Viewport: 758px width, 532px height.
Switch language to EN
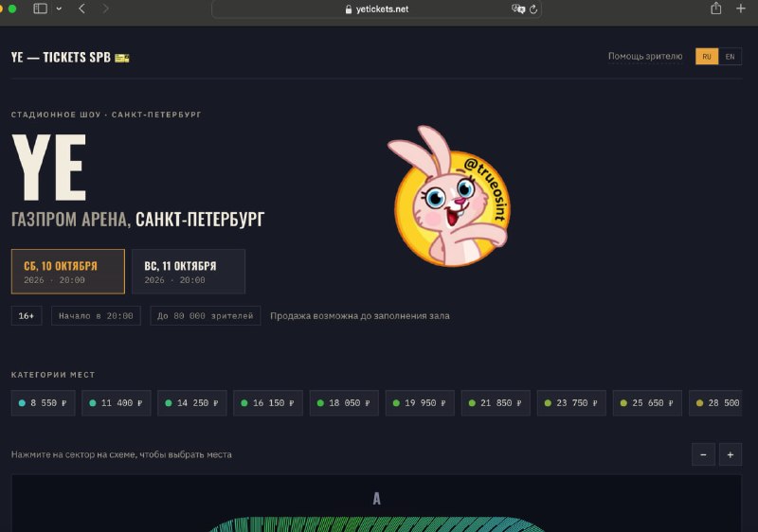pyautogui.click(x=730, y=57)
